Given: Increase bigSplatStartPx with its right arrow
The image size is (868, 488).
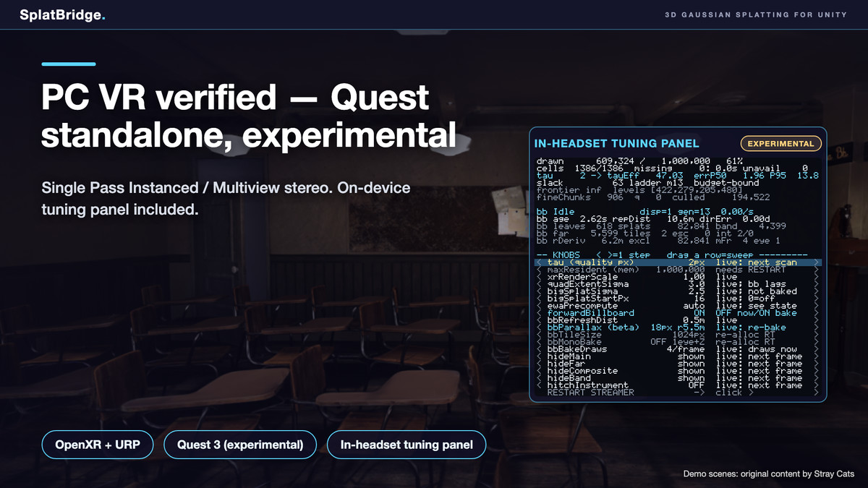Looking at the screenshot, I should (817, 299).
